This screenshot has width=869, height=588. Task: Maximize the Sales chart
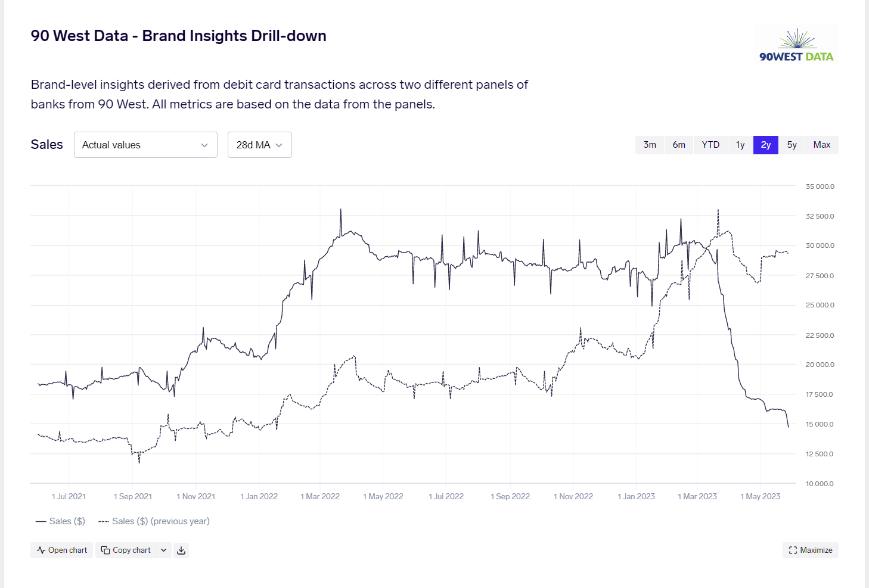tap(810, 550)
